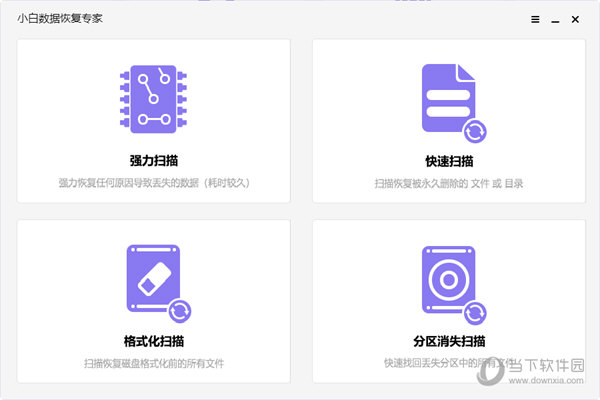
Task: Select the 快速扫描 title text
Action: tap(449, 161)
